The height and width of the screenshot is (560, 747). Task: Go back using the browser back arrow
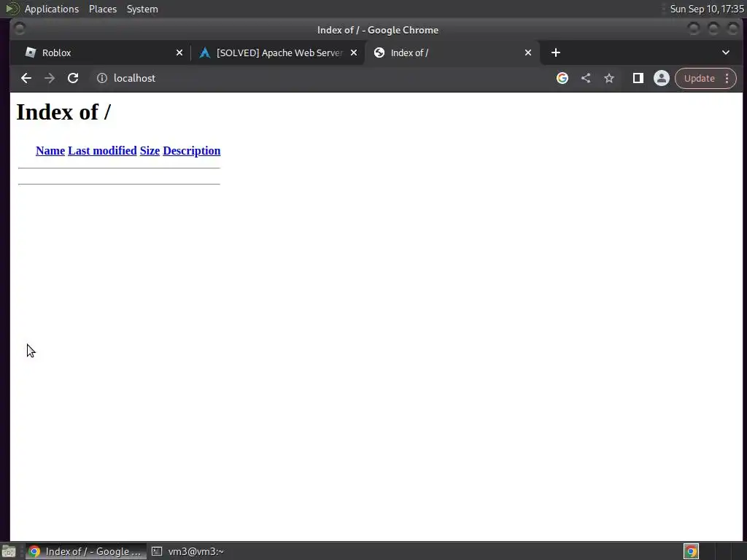[26, 78]
